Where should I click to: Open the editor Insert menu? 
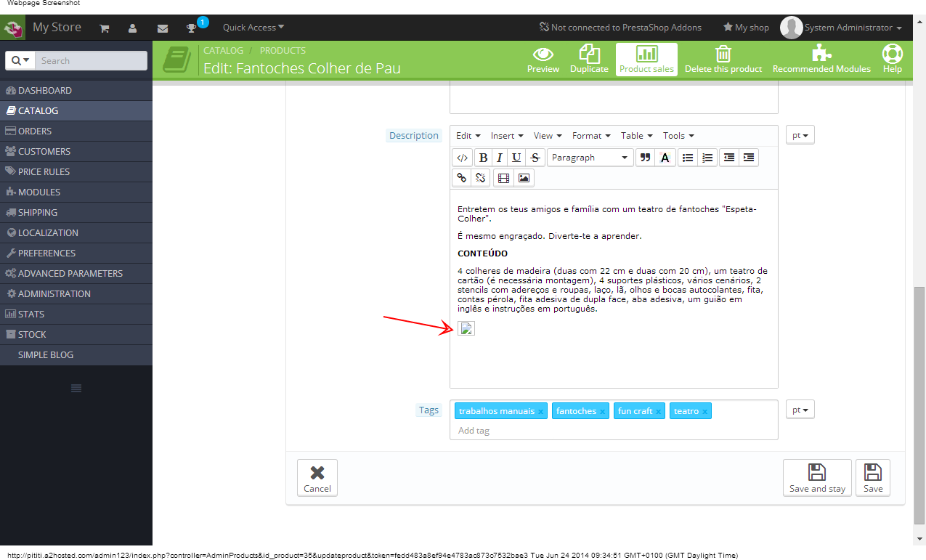coord(507,136)
